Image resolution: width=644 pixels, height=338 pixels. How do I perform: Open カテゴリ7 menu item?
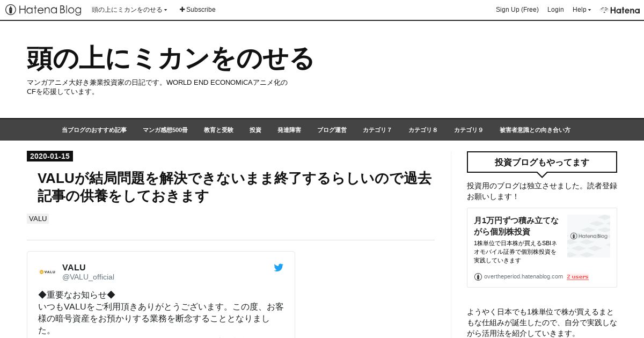pyautogui.click(x=377, y=130)
